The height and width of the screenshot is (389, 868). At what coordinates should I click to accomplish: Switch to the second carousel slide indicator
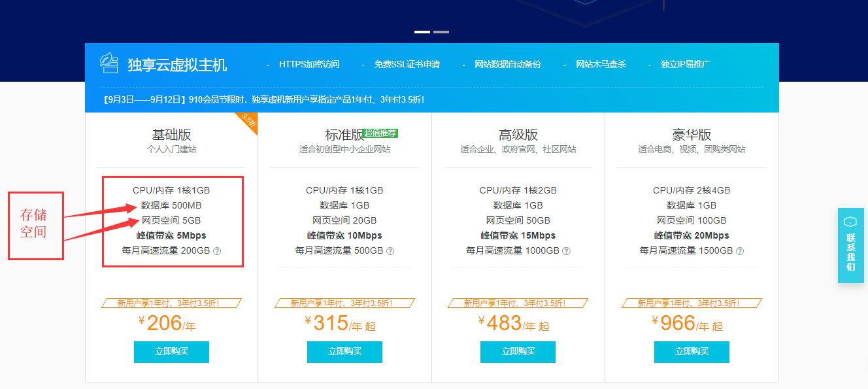441,31
